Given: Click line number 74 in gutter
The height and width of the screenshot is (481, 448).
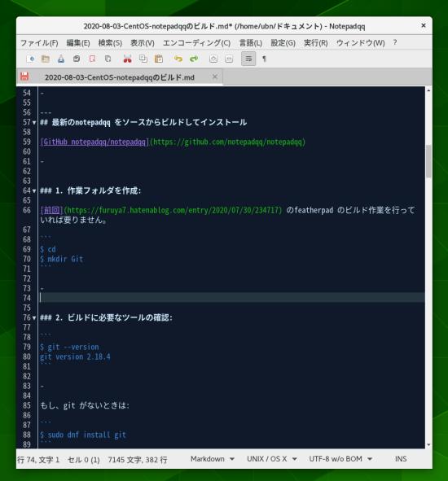Looking at the screenshot, I should [27, 298].
